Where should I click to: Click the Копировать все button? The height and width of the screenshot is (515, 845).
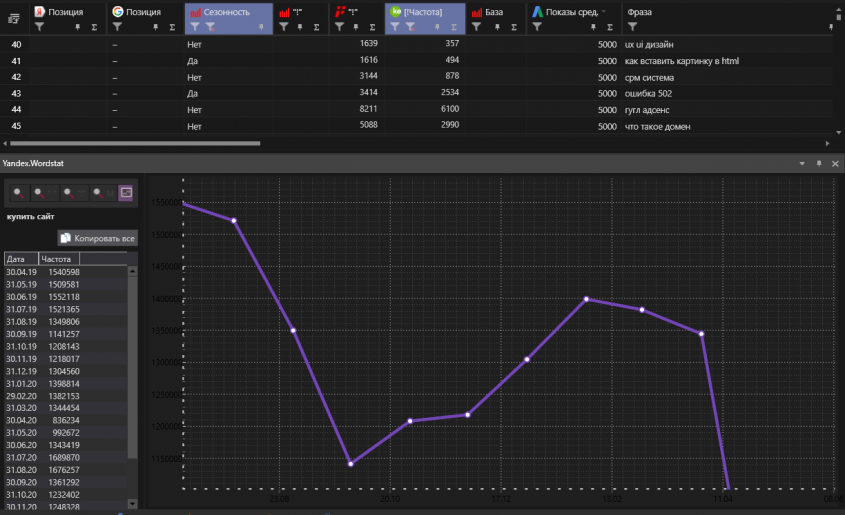click(97, 238)
